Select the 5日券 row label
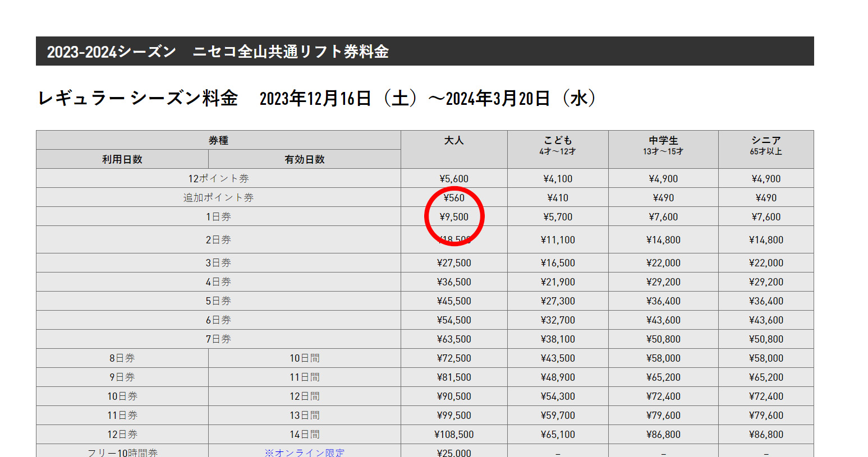868x457 pixels. click(218, 301)
